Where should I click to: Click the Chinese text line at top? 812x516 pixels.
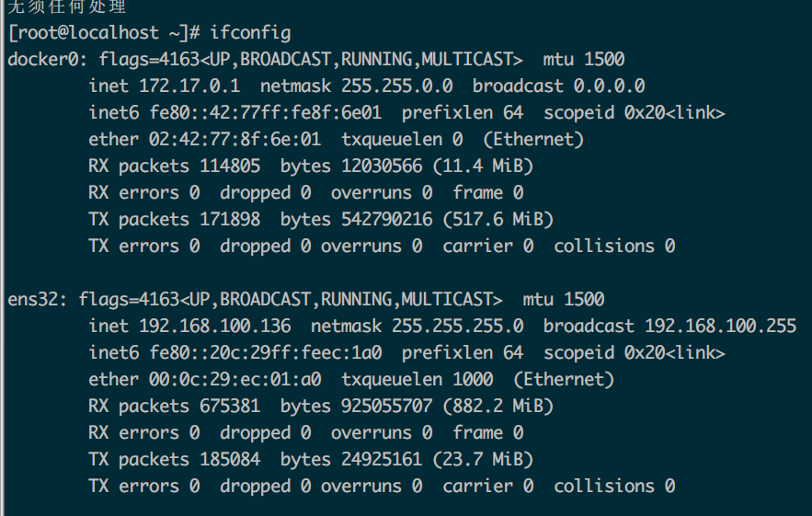pos(66,6)
